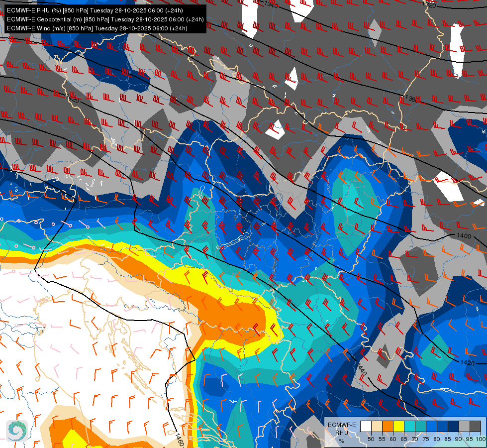Click the 1320 geopotential contour label
Image resolution: width=487 pixels, height=448 pixels.
point(429,4)
